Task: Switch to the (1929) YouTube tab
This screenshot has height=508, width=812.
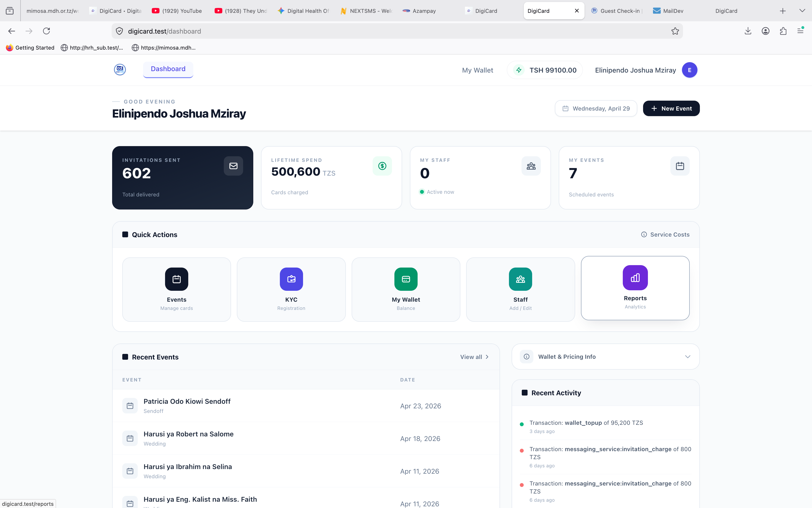Action: (x=177, y=11)
